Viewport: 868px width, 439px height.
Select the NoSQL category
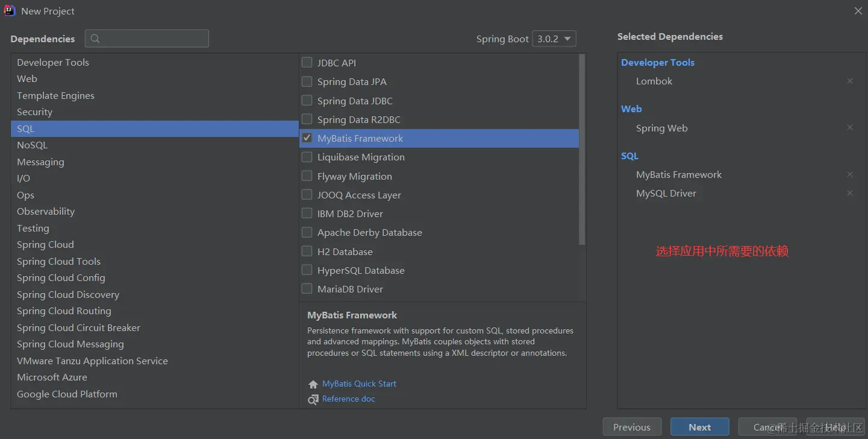(32, 145)
